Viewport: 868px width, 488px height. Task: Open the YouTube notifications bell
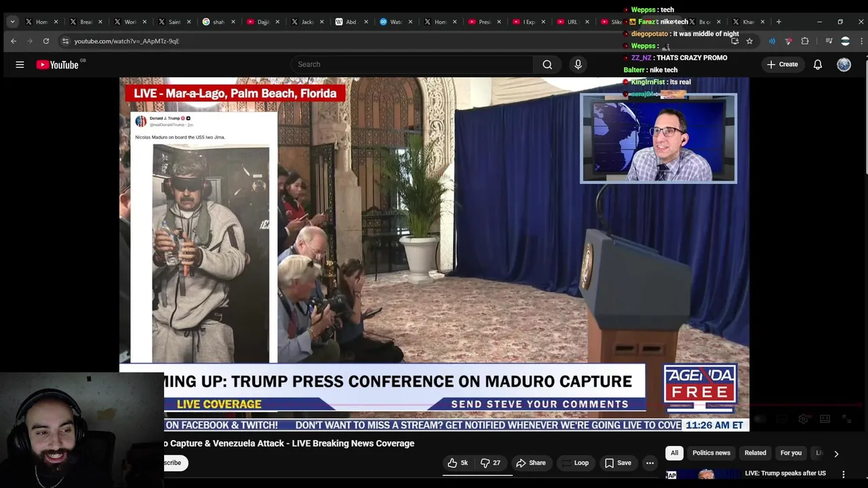tap(818, 64)
